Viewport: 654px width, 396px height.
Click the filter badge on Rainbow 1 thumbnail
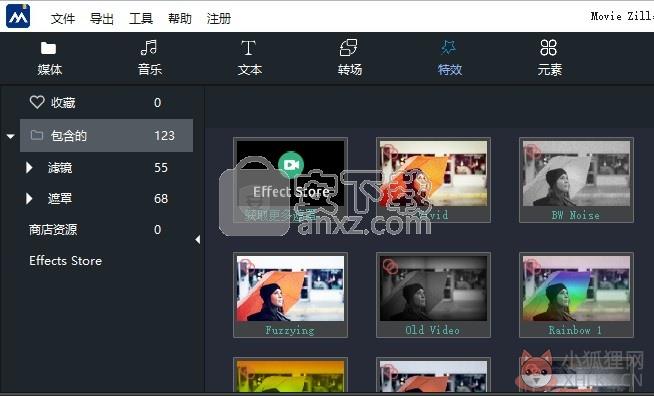coord(532,266)
